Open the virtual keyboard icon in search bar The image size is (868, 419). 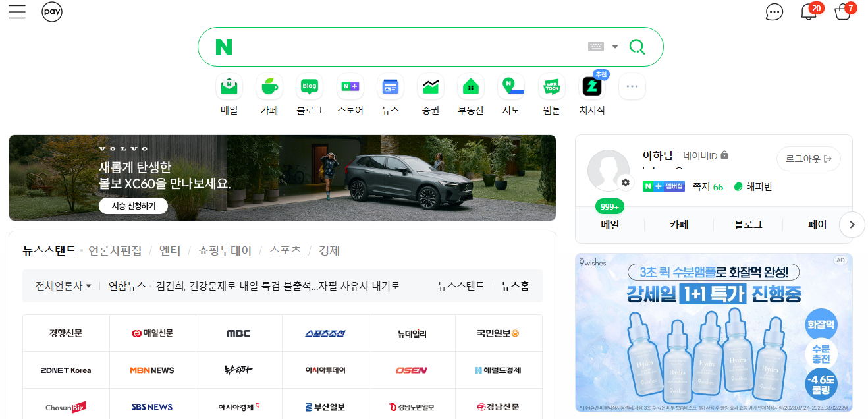[595, 47]
